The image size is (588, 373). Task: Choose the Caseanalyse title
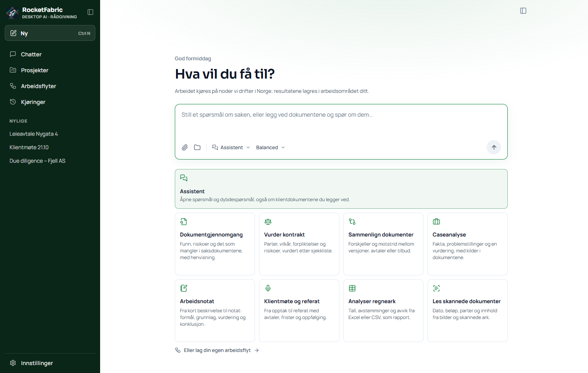(449, 235)
